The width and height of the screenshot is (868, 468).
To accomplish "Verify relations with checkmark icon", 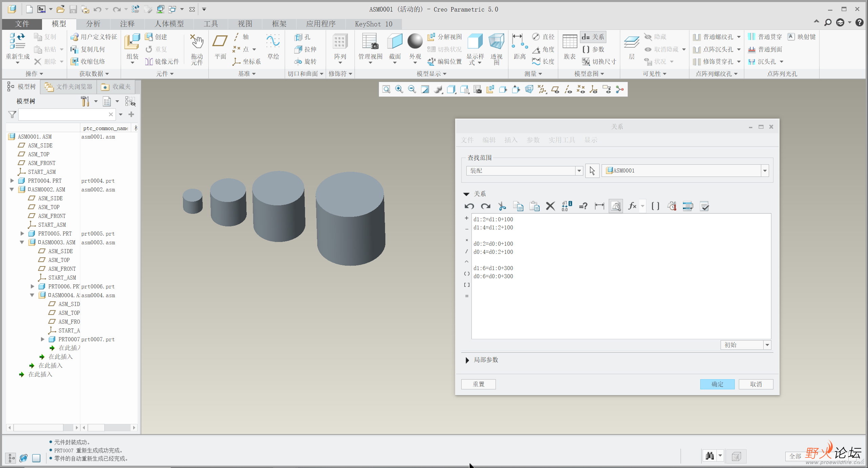I will [x=704, y=206].
